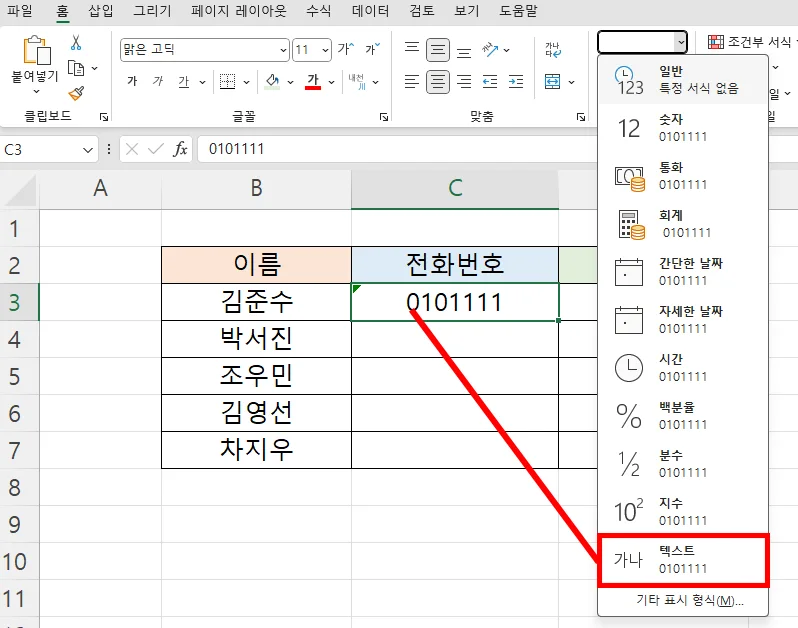Switch to the 삽입 ribbon tab
The width and height of the screenshot is (798, 628).
click(x=101, y=11)
